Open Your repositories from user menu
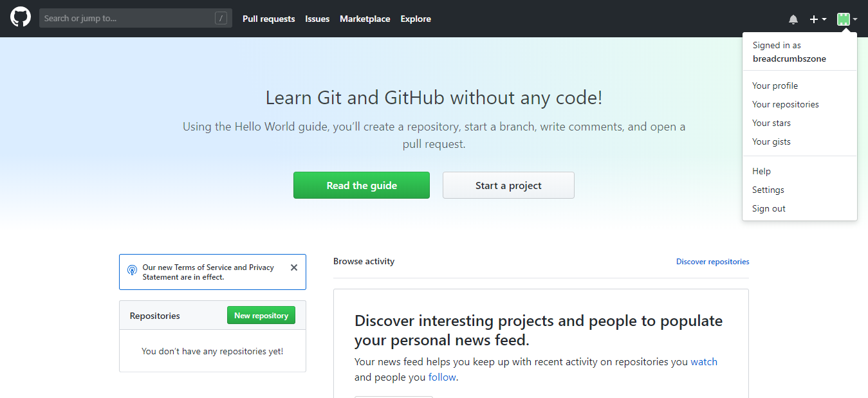 coord(785,104)
